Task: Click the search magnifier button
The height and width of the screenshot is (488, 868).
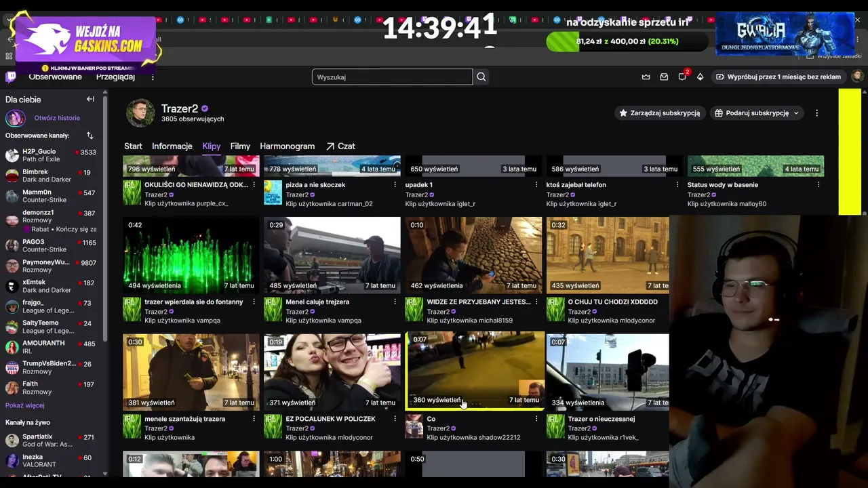Action: tap(481, 77)
